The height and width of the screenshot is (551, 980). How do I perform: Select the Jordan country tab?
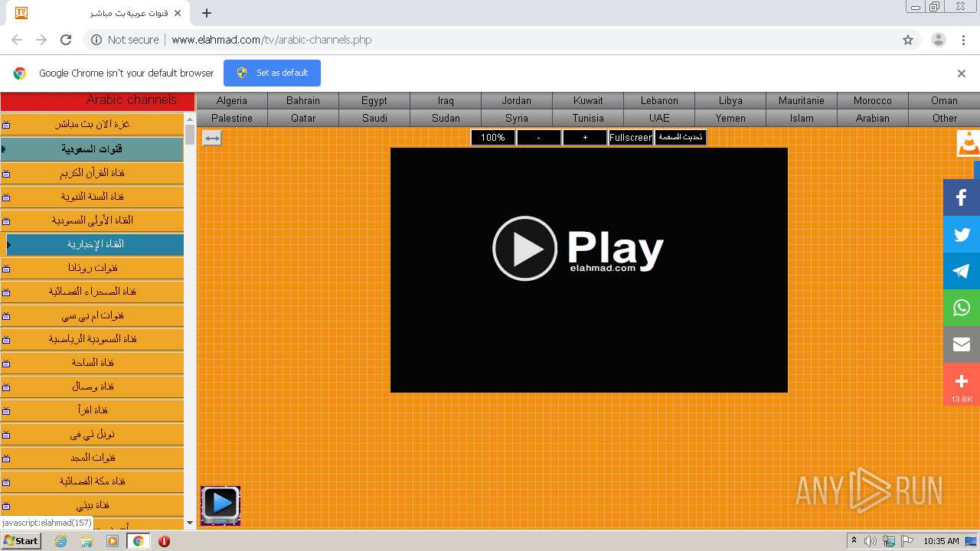point(517,100)
